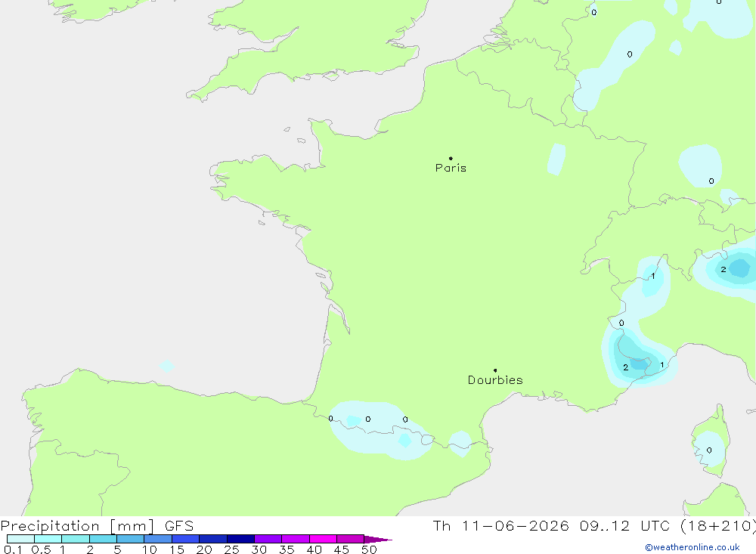Viewport: 756px width, 554px height.
Task: Click the Dourbies location label
Action: click(495, 380)
